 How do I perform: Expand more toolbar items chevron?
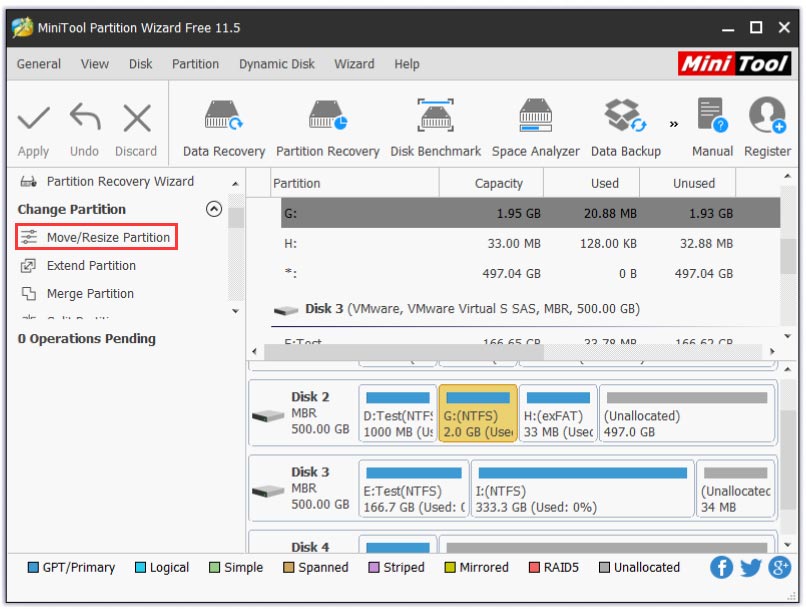(x=674, y=124)
